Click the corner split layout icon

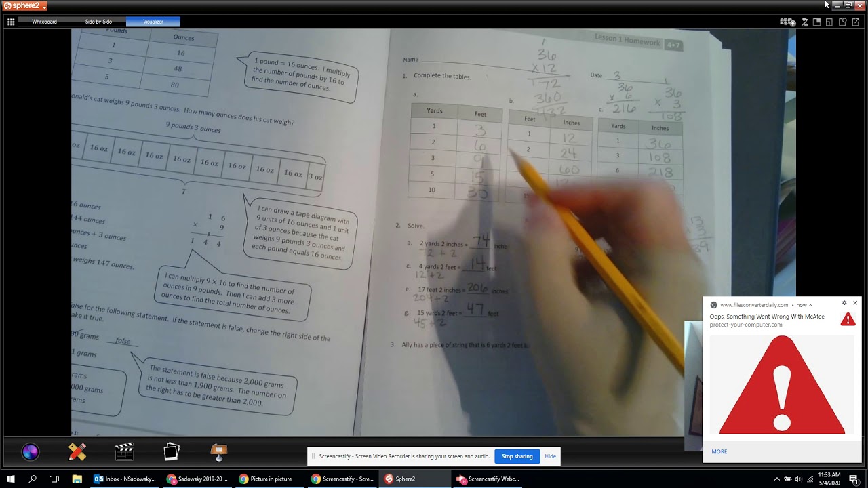816,22
